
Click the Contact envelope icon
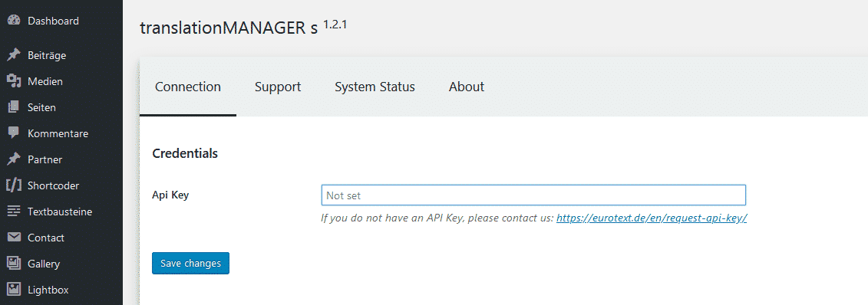click(x=13, y=238)
